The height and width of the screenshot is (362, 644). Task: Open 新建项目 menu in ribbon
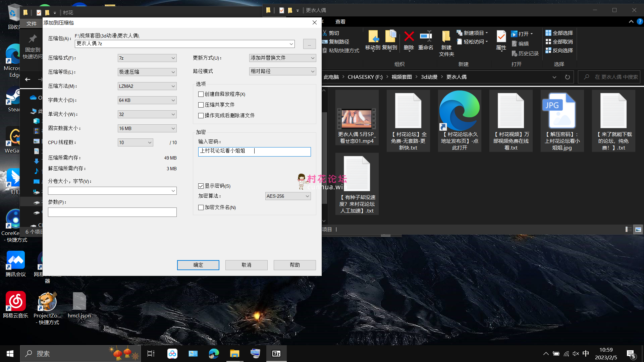tap(472, 33)
